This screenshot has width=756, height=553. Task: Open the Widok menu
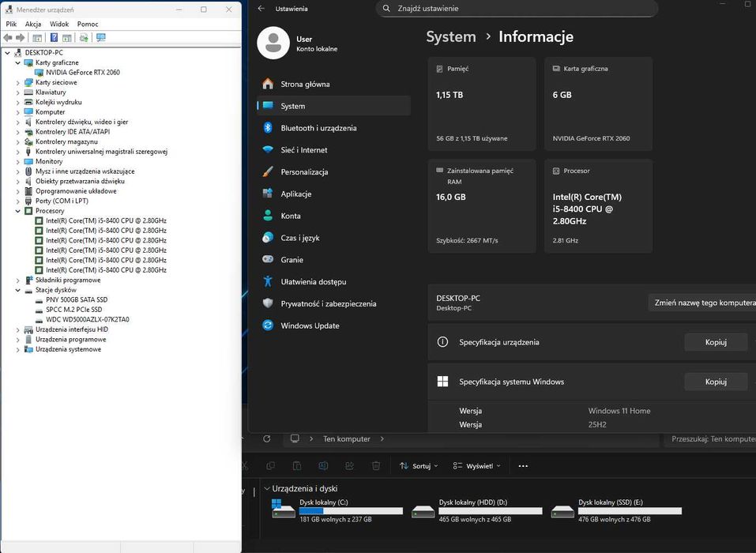tap(59, 24)
